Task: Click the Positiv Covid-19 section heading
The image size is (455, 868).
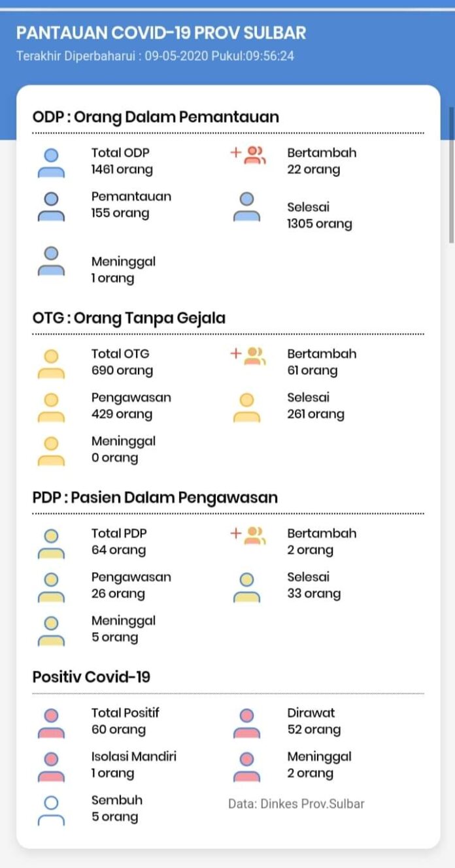Action: click(91, 677)
